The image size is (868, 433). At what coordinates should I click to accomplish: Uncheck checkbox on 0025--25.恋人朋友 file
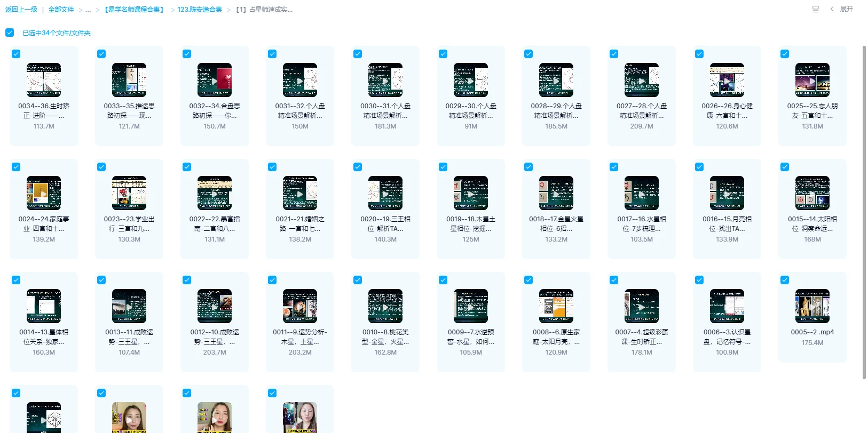pos(785,54)
